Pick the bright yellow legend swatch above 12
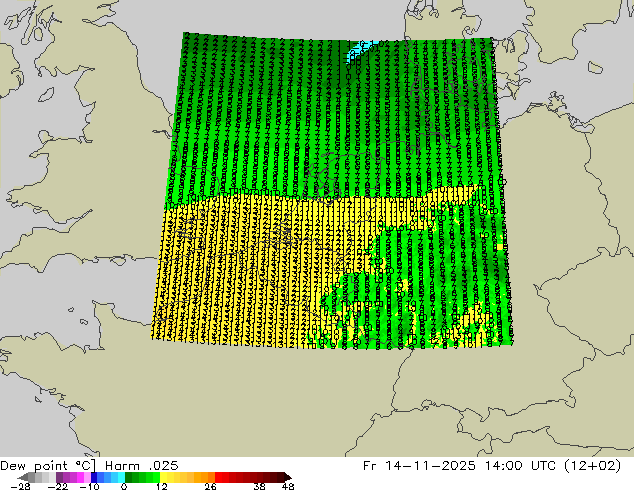Screen dimensions: 634x490 tap(163, 477)
